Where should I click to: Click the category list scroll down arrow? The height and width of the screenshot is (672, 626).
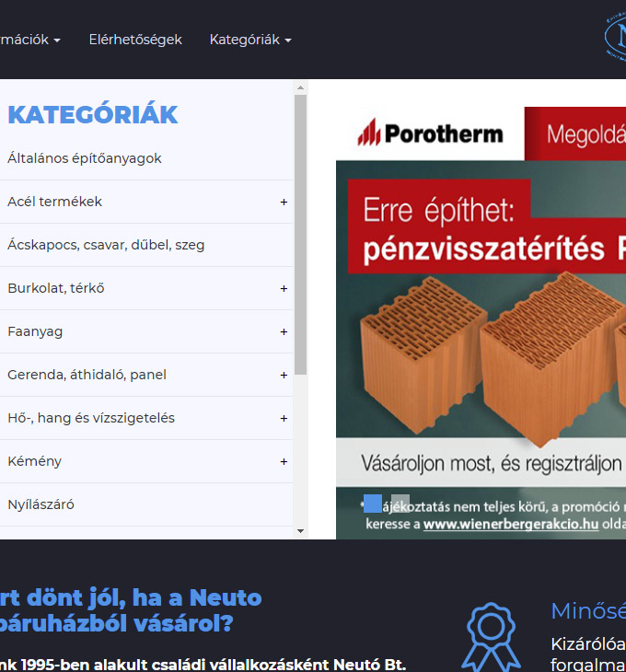point(300,531)
